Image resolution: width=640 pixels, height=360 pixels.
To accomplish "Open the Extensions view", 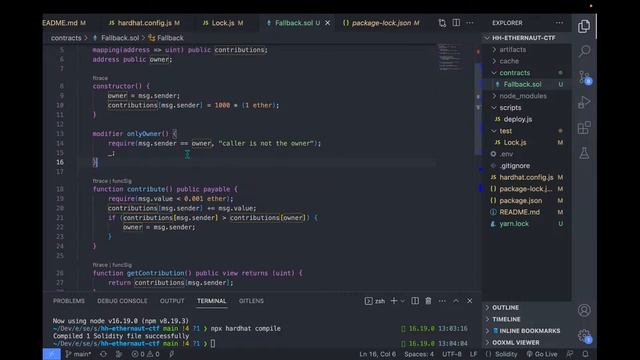I will [584, 128].
